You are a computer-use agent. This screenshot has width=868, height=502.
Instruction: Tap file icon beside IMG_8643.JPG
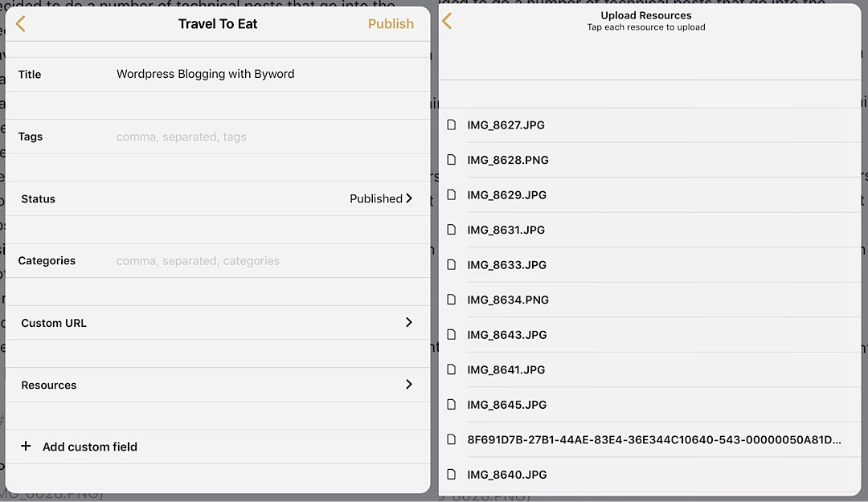point(452,334)
